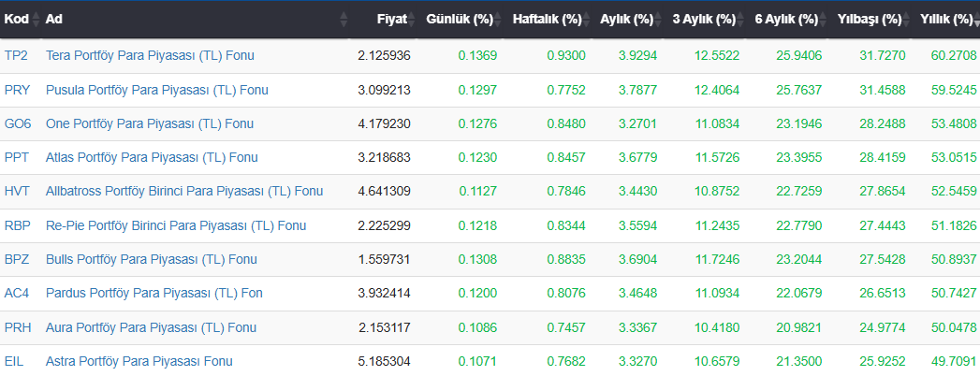Select BPZ price 1.559731

click(x=385, y=259)
